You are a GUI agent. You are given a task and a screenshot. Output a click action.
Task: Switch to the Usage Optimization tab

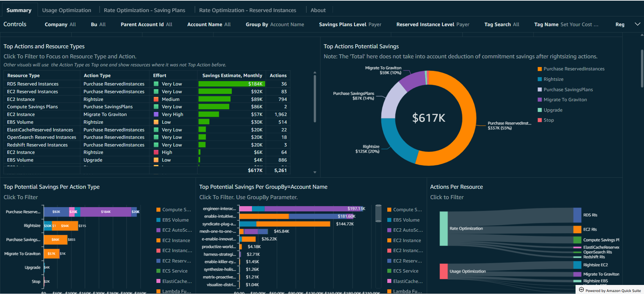coord(66,10)
